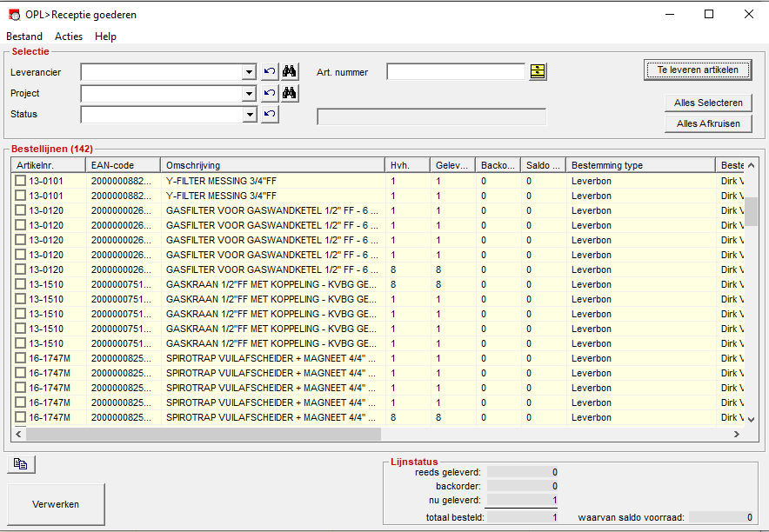Search projects with the Project binoculars icon
Image resolution: width=769 pixels, height=532 pixels.
290,93
